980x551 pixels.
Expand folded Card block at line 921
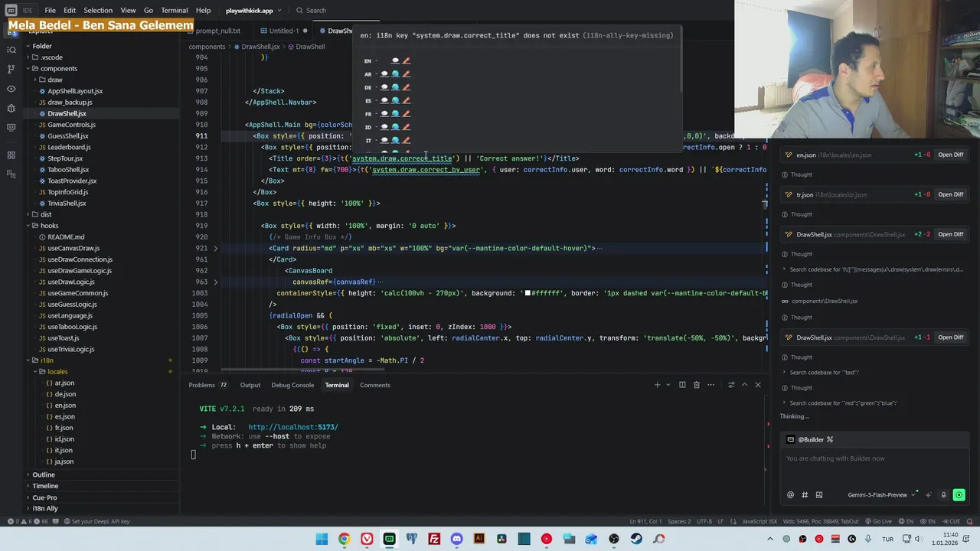click(x=215, y=248)
